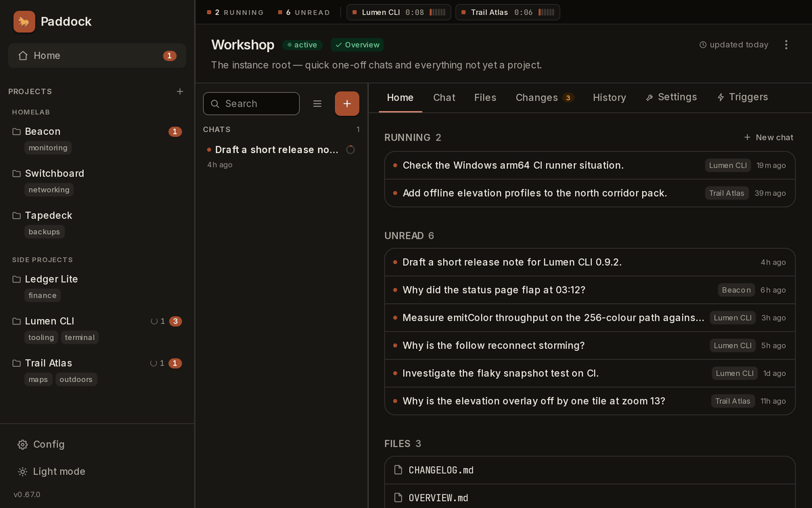Click the maps tag under Trail Atlas
Image resolution: width=812 pixels, height=508 pixels.
39,379
